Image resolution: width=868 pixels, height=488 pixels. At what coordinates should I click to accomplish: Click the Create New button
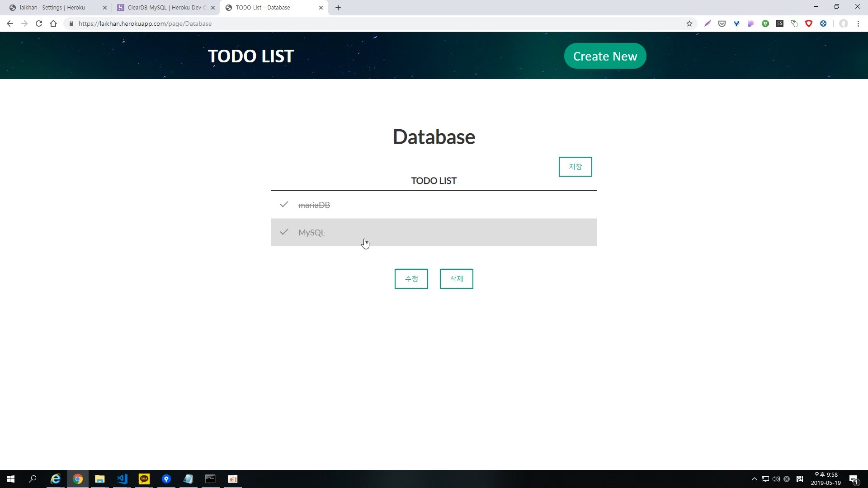point(605,56)
